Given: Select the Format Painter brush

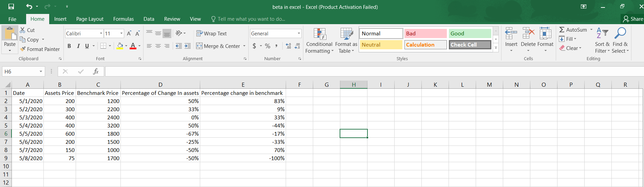Looking at the screenshot, I should click(23, 49).
